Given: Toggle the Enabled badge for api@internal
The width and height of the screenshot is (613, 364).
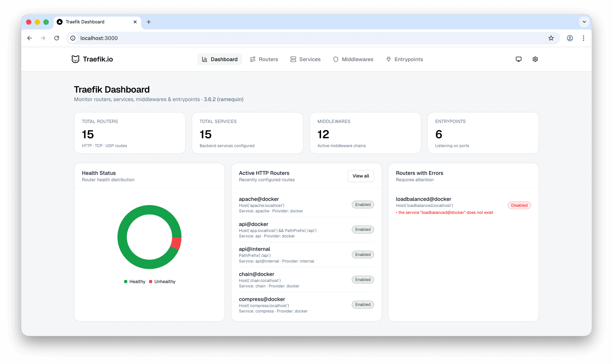Looking at the screenshot, I should 362,254.
